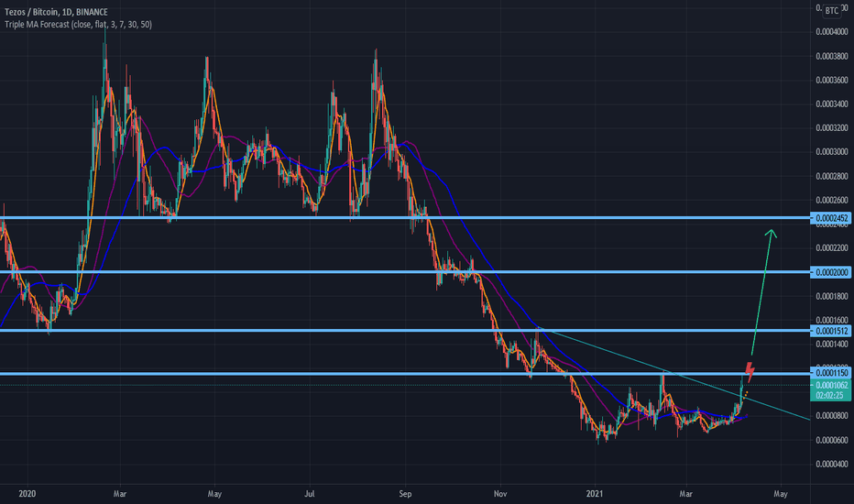
Task: Click the BTC currency label on price axis
Action: click(832, 11)
